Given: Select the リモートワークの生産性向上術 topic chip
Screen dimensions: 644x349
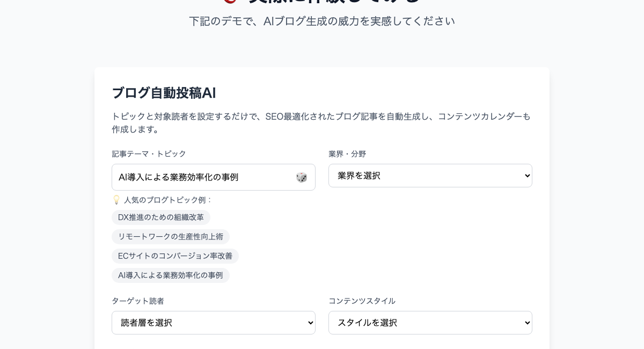Looking at the screenshot, I should tap(171, 237).
